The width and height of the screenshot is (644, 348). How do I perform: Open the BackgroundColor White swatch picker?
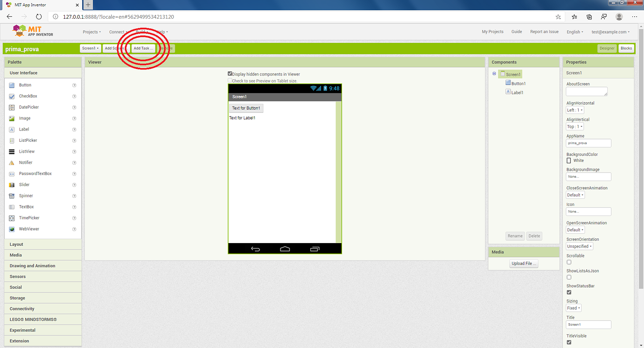(568, 160)
